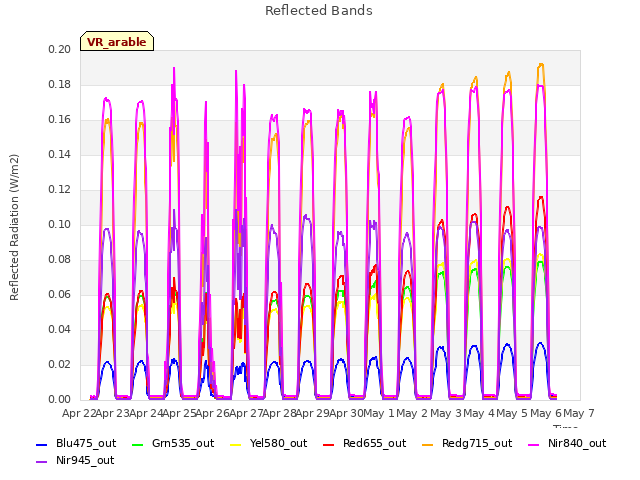Screen dimensions: 640x480
Task: Click the magenta Nir840_out legend line swatch
Action: 534,444
